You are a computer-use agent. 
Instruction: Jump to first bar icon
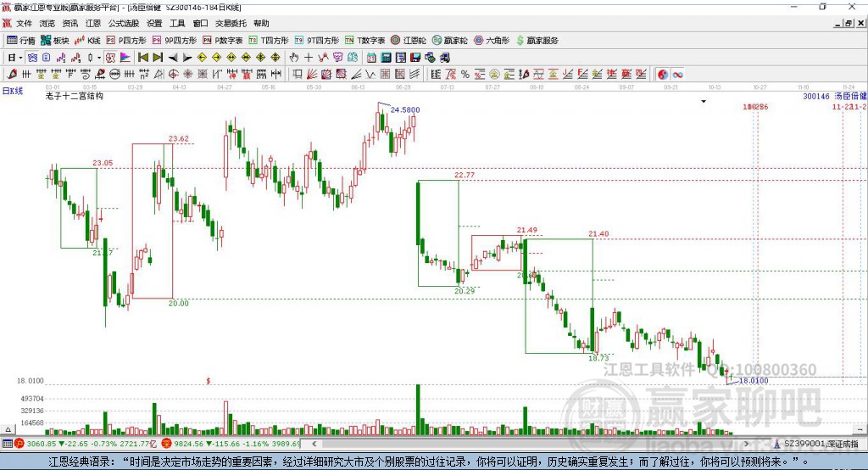coord(142,58)
